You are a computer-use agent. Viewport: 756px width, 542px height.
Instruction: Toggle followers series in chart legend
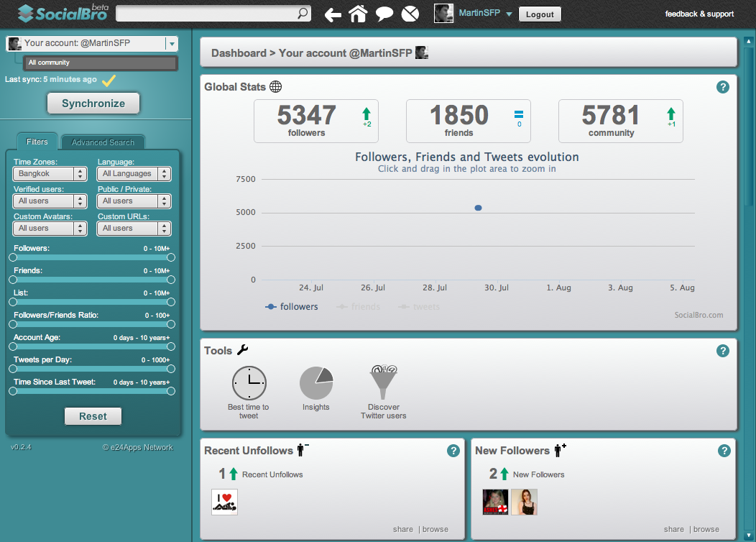292,307
